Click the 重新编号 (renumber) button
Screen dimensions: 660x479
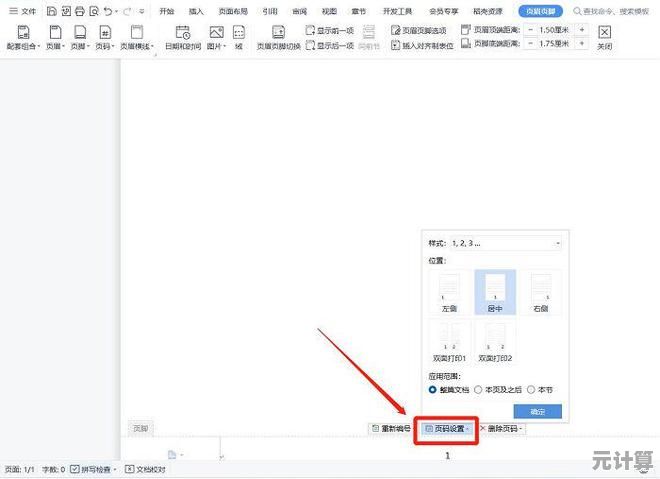click(391, 429)
